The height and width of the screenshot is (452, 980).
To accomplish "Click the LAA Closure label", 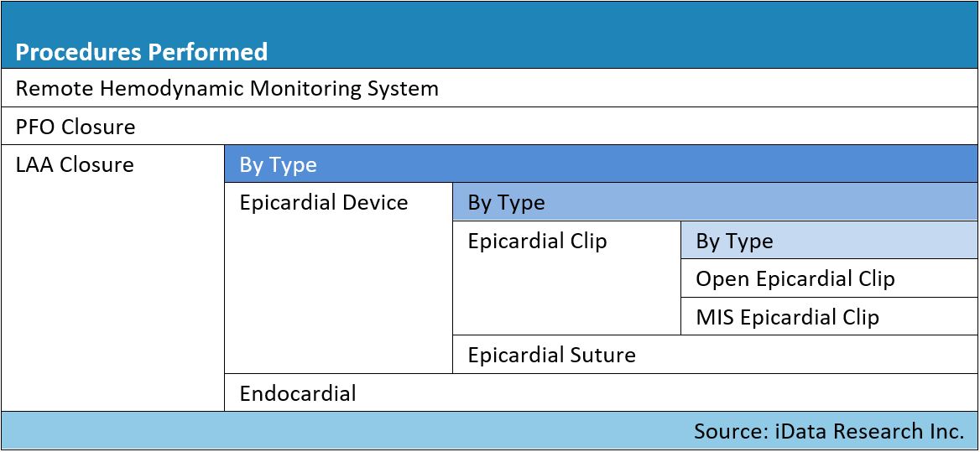I will (x=75, y=165).
